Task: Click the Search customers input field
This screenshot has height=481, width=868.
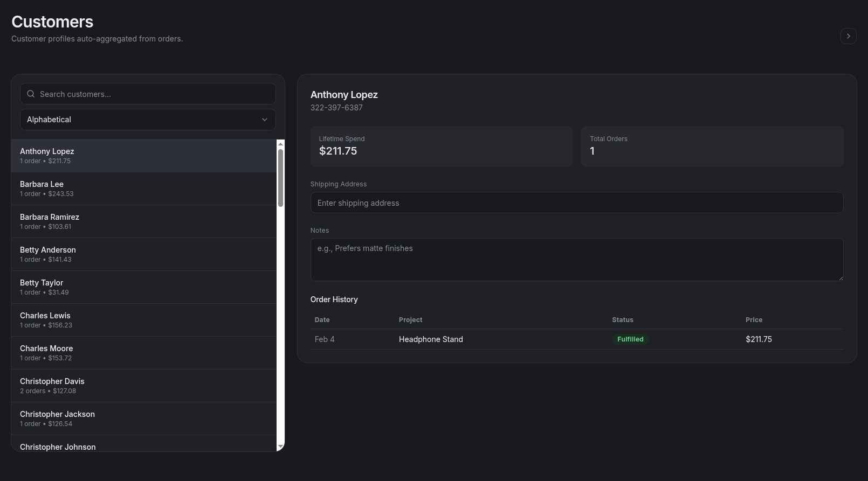Action: [154, 94]
